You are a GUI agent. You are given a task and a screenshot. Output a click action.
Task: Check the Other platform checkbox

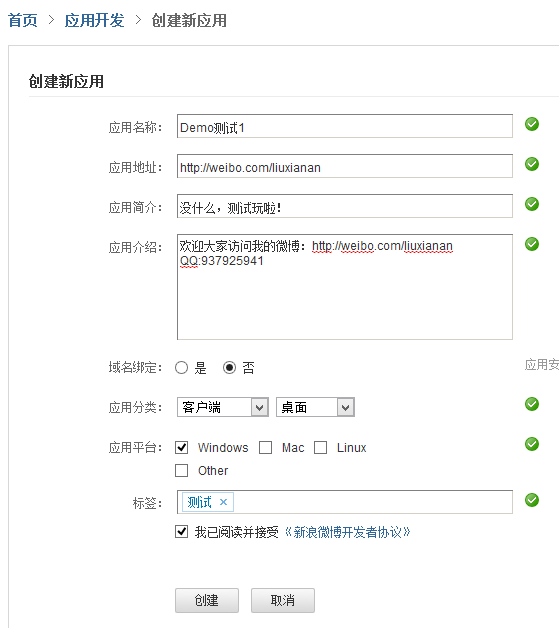coord(181,470)
